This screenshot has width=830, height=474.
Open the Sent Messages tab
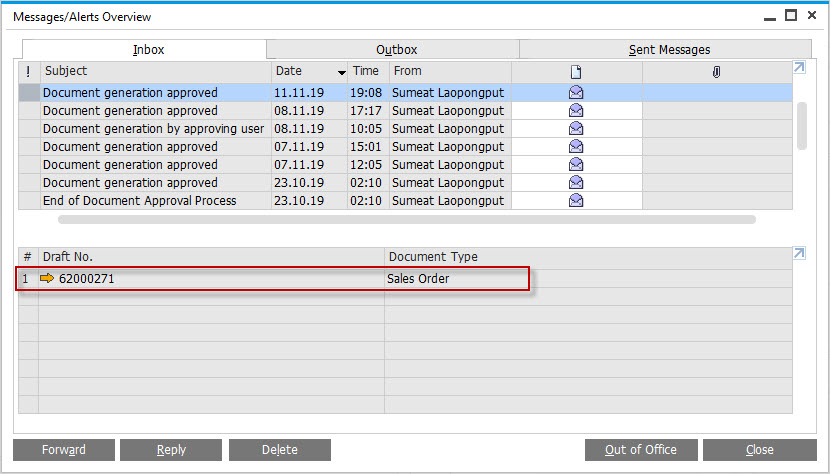tap(666, 49)
